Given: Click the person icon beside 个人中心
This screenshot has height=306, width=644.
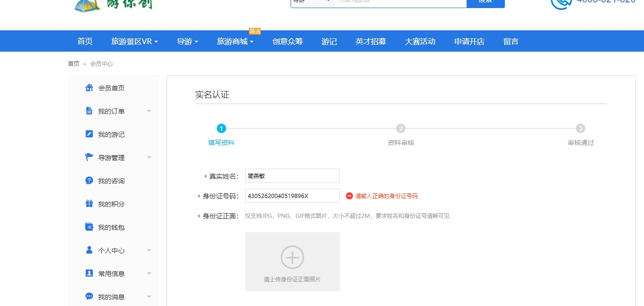Looking at the screenshot, I should point(89,250).
